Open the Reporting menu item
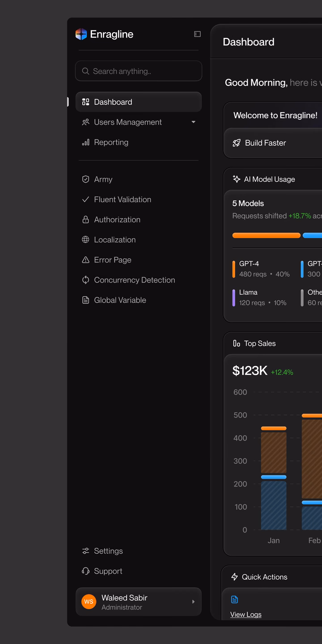This screenshot has width=322, height=644. (139, 142)
